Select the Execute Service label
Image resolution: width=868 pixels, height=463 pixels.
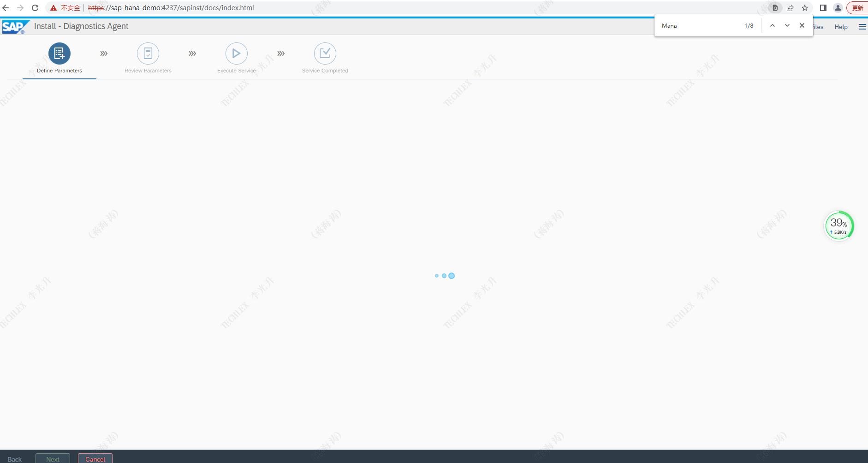tap(237, 71)
